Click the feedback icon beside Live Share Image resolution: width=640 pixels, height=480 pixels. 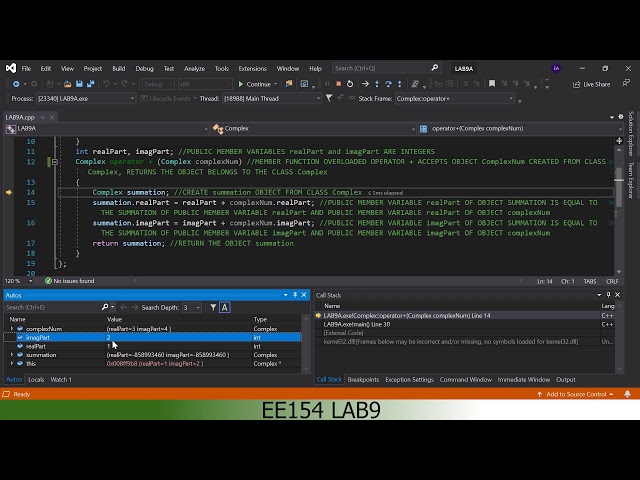(626, 83)
